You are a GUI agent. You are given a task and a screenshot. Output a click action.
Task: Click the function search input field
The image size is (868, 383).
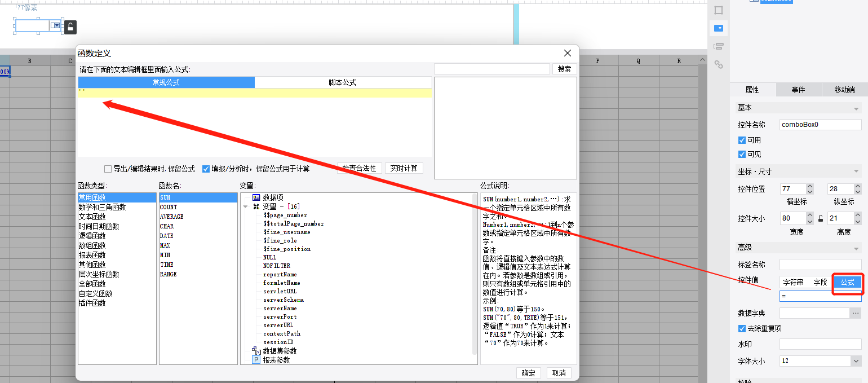(x=492, y=69)
